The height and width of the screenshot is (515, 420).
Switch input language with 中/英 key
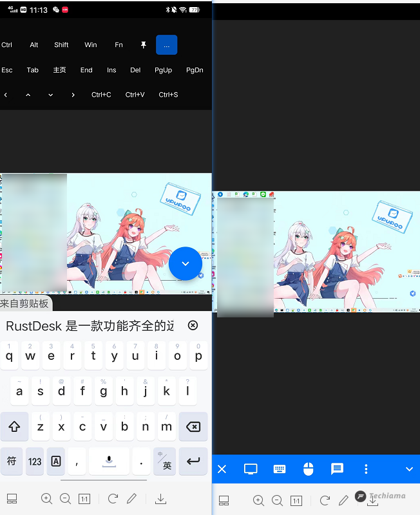click(164, 461)
